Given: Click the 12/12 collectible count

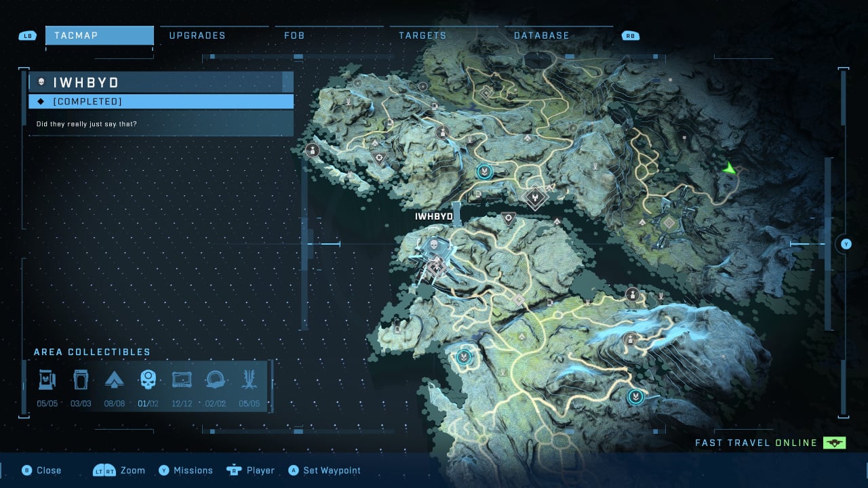Looking at the screenshot, I should click(x=182, y=404).
